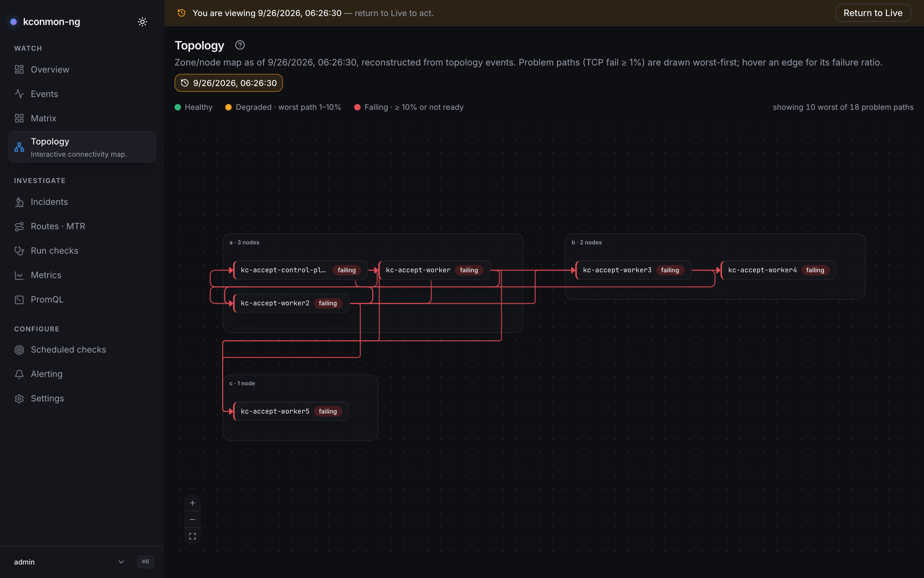Viewport: 924px width, 578px height.
Task: Click the Topology network icon in sidebar
Action: click(19, 147)
